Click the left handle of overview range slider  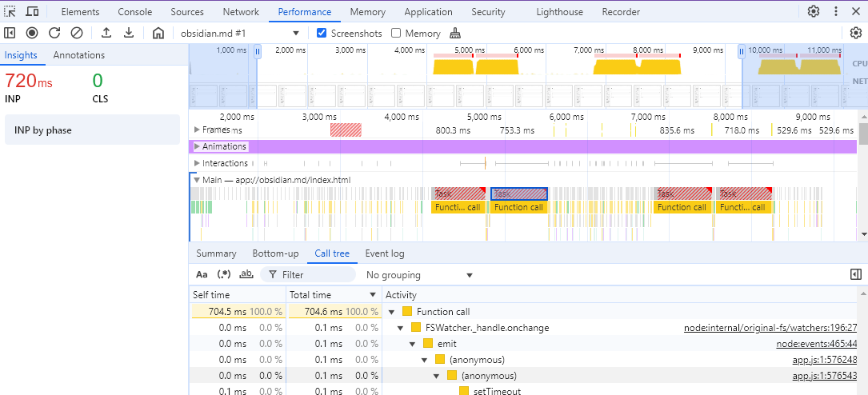coord(258,51)
